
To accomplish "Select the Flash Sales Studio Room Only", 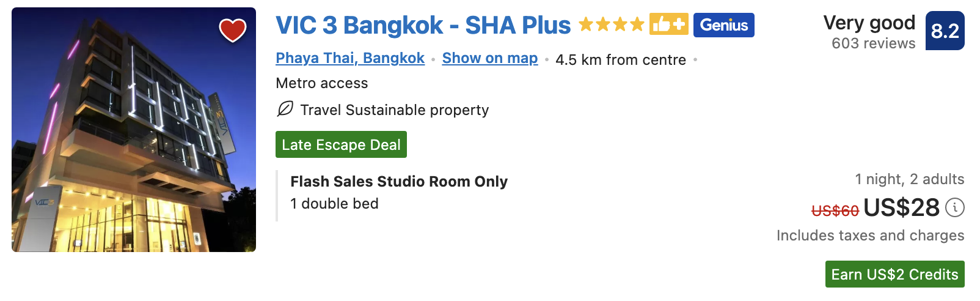I will click(x=399, y=182).
